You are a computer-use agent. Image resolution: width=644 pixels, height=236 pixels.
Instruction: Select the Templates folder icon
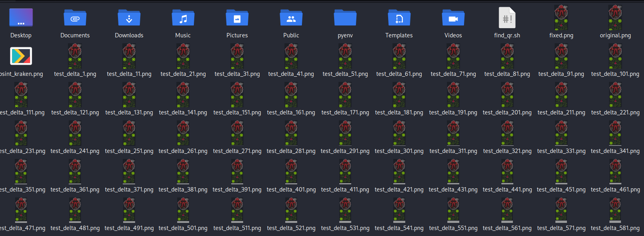coord(399,18)
